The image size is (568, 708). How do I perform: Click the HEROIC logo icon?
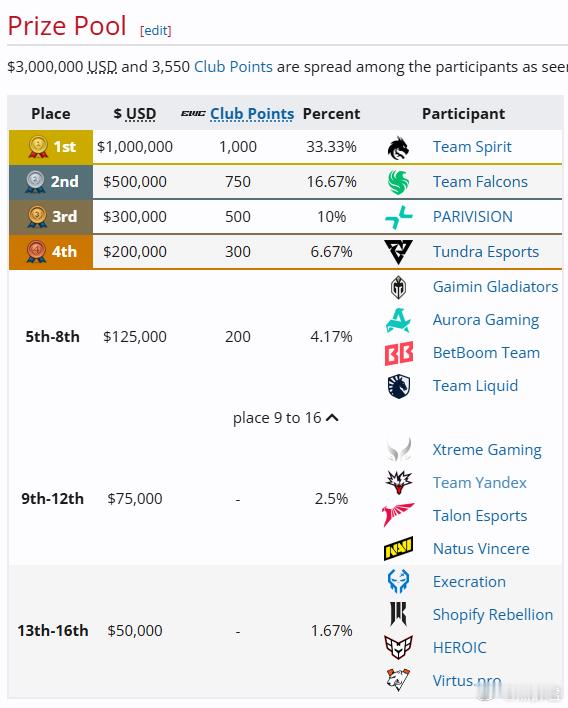coord(398,647)
